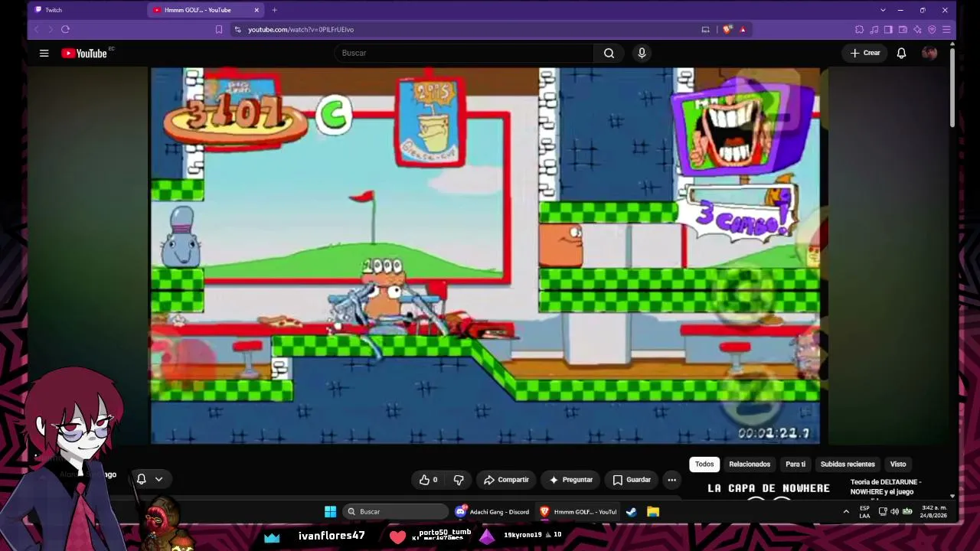
Task: Open File Explorer from the taskbar
Action: [x=653, y=512]
